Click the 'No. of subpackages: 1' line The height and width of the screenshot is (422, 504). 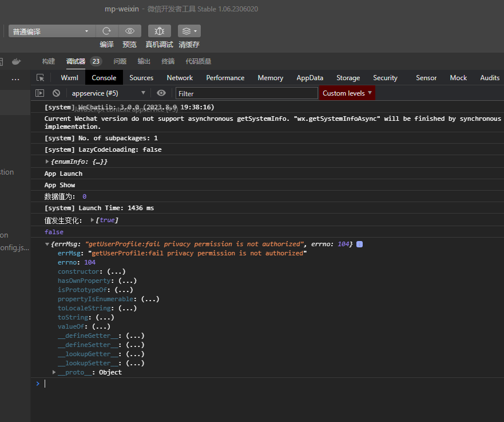coord(101,138)
